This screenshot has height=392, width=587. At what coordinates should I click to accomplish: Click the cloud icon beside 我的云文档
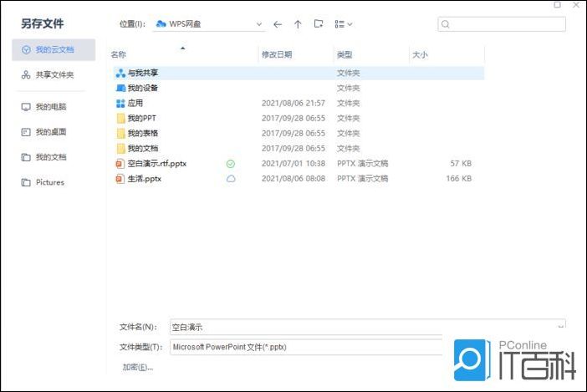click(x=26, y=50)
